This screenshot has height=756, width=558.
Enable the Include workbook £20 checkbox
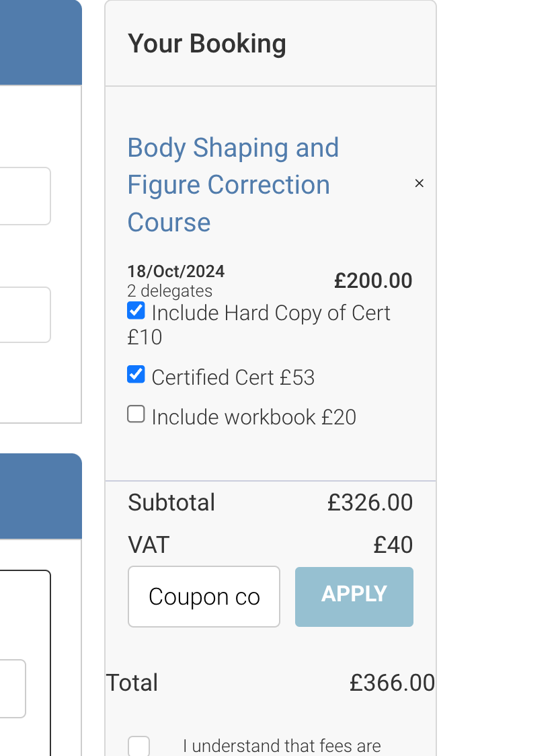click(x=136, y=414)
